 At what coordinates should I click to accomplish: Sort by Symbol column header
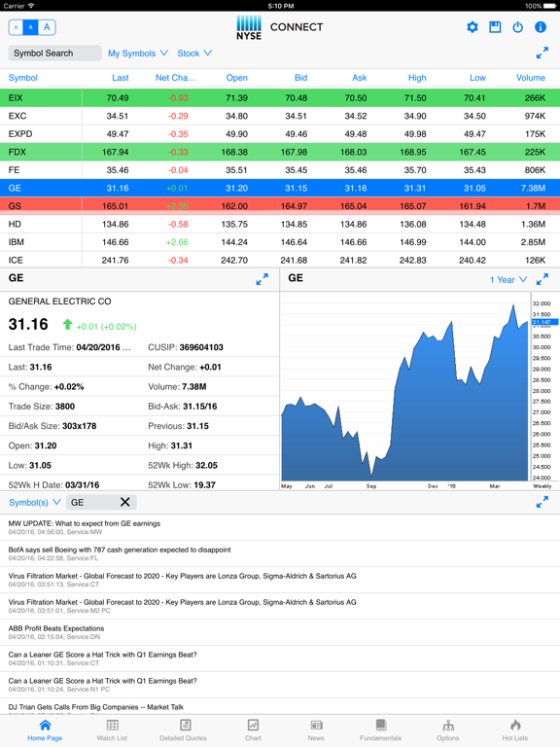coord(23,78)
